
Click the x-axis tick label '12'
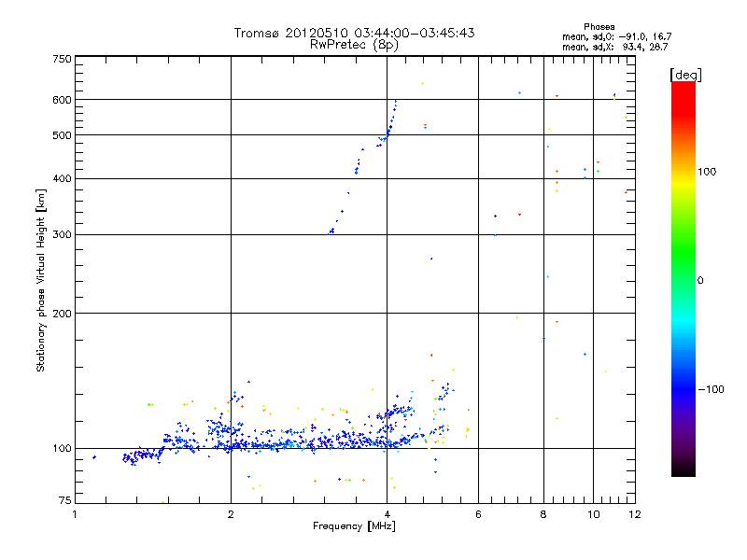(x=635, y=514)
